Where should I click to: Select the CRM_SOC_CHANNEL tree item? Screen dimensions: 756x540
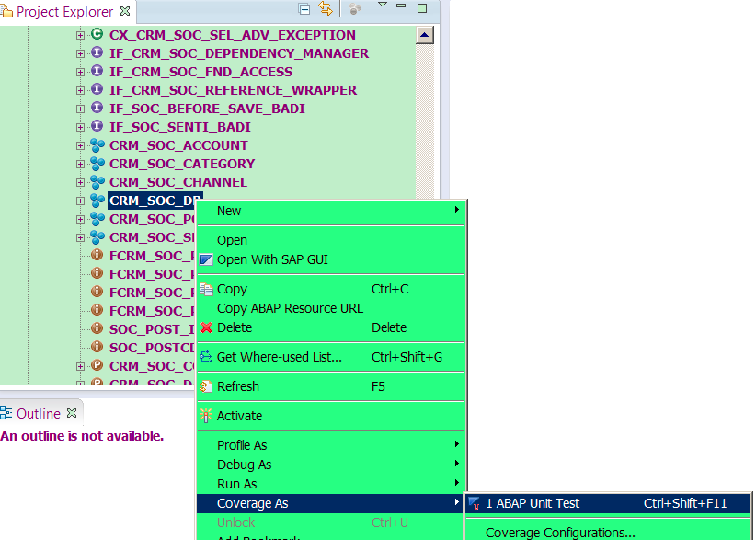pos(178,182)
